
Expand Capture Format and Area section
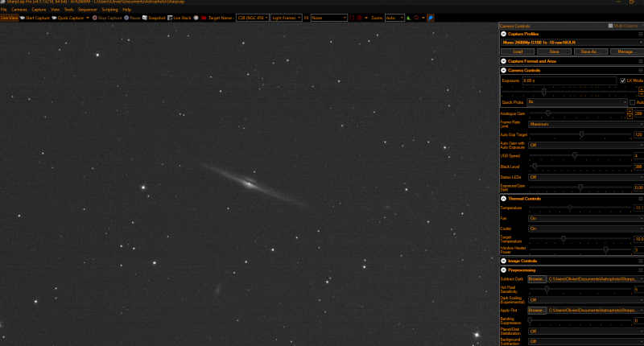click(504, 61)
